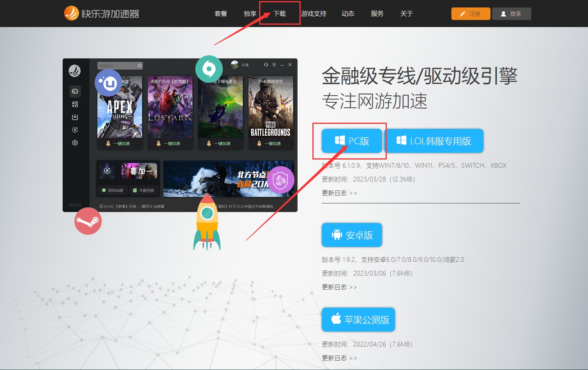Screen dimensions: 588x370
Task: Click the 专注网游加速 subtitle text
Action: coord(375,101)
